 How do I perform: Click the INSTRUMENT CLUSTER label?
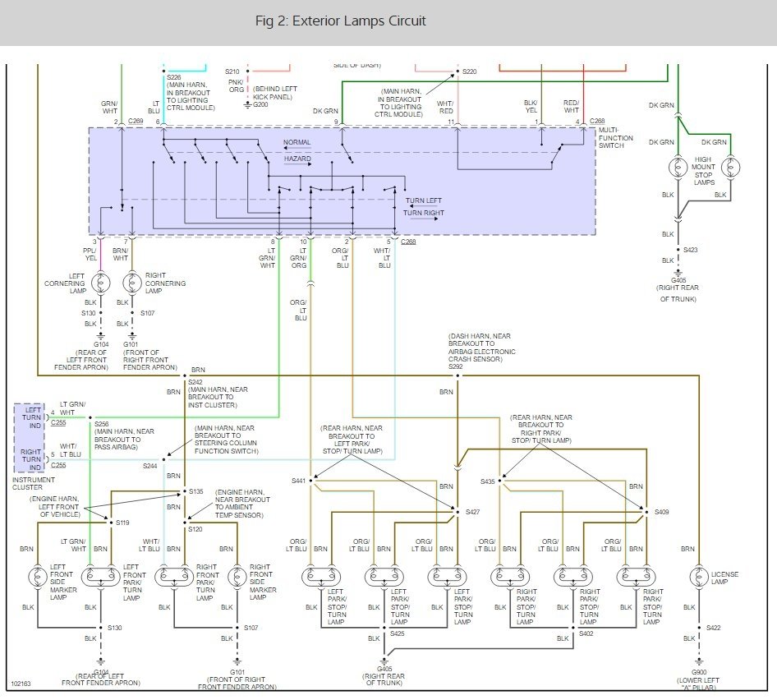pyautogui.click(x=33, y=483)
